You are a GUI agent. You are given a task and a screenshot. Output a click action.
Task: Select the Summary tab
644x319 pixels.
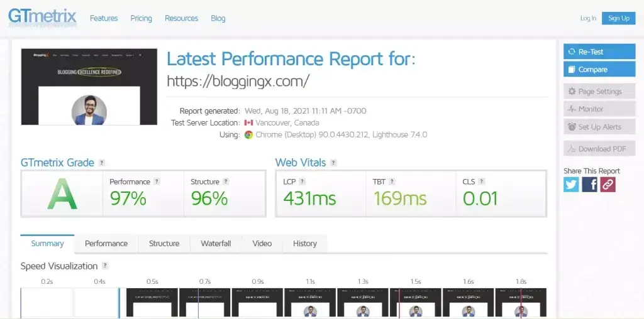47,244
